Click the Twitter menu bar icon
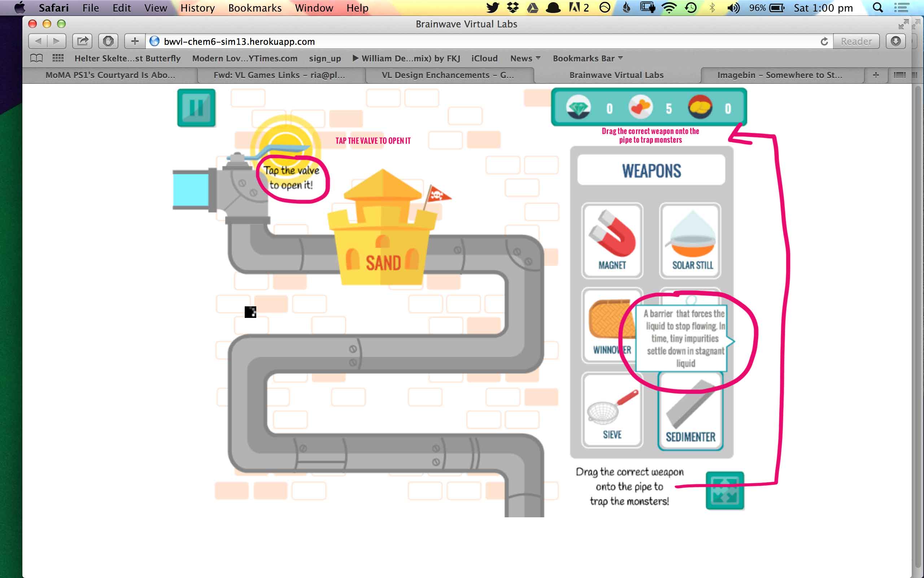This screenshot has height=578, width=924. [493, 8]
